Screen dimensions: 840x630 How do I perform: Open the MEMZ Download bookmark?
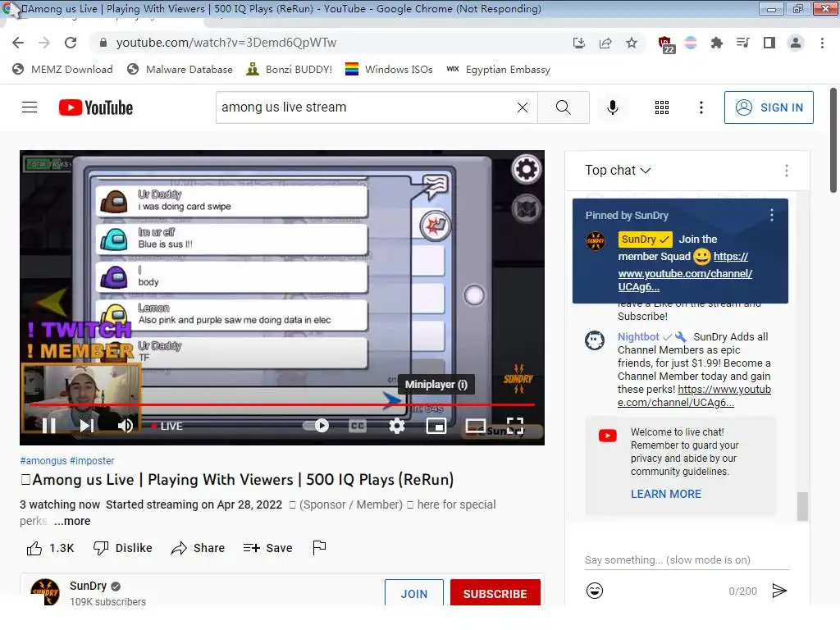tap(62, 70)
